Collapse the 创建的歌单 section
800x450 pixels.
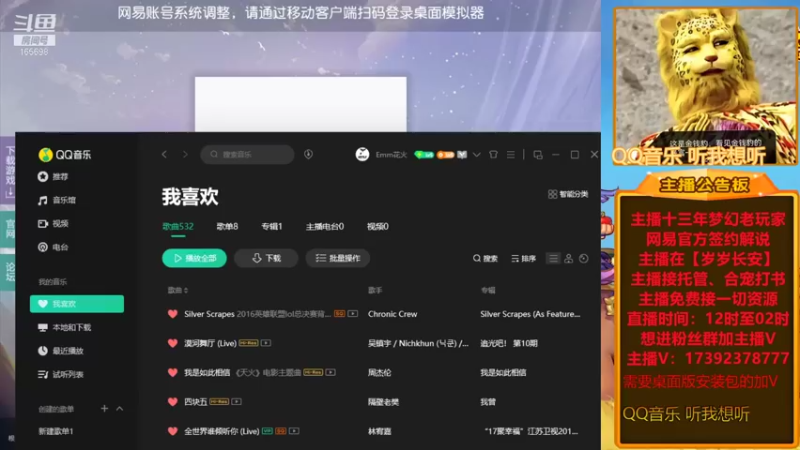coord(119,409)
